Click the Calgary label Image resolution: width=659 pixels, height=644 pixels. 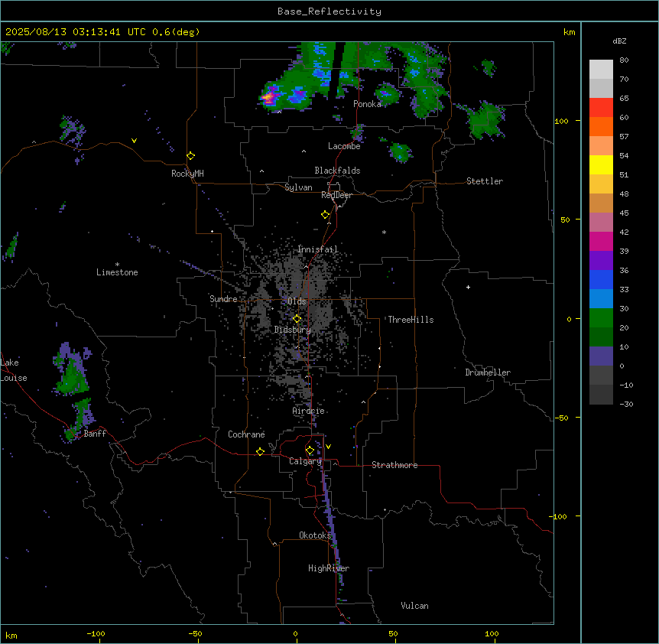pos(306,461)
